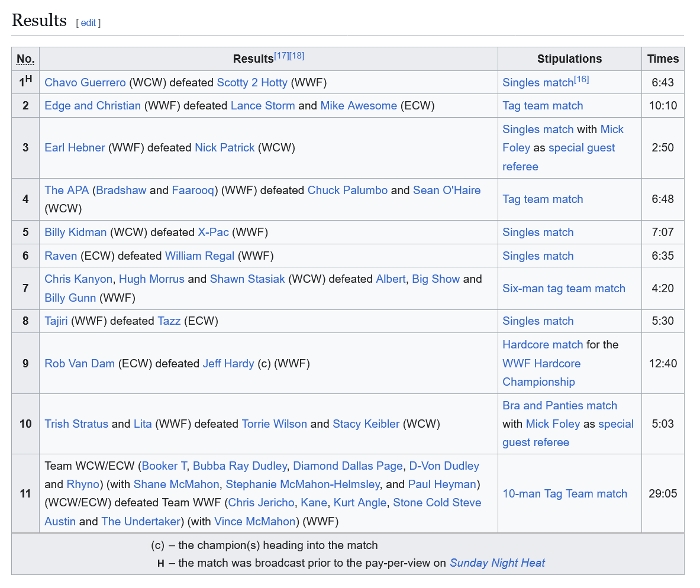Follow the Scotty 2 Hotty link

(x=252, y=83)
